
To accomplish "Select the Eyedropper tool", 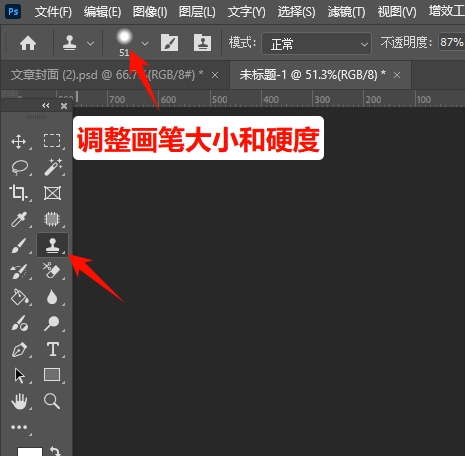I will point(19,219).
